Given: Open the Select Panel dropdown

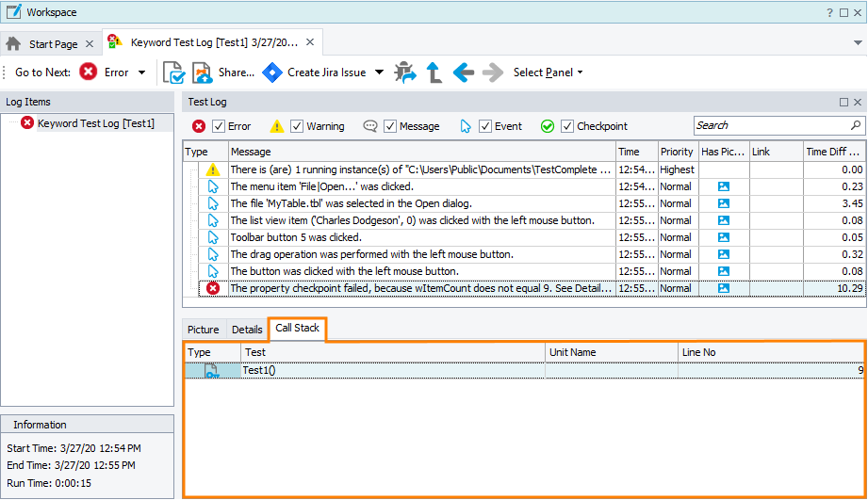Looking at the screenshot, I should point(548,73).
